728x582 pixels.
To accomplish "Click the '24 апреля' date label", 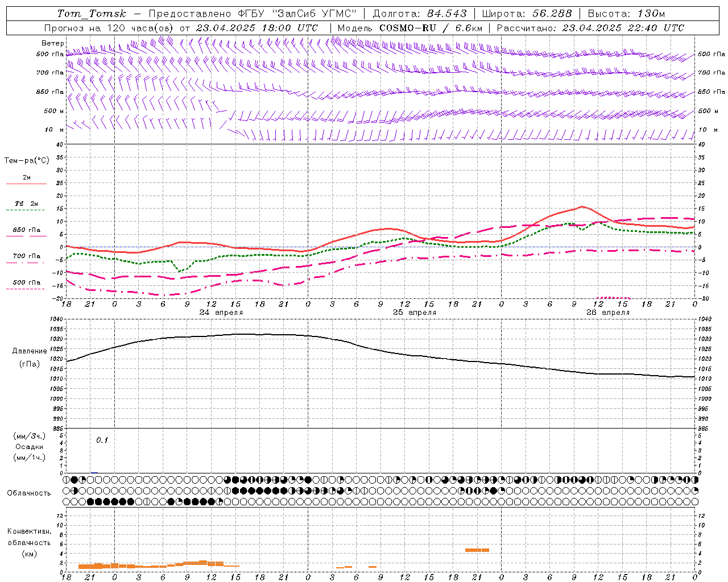I will click(x=221, y=313).
